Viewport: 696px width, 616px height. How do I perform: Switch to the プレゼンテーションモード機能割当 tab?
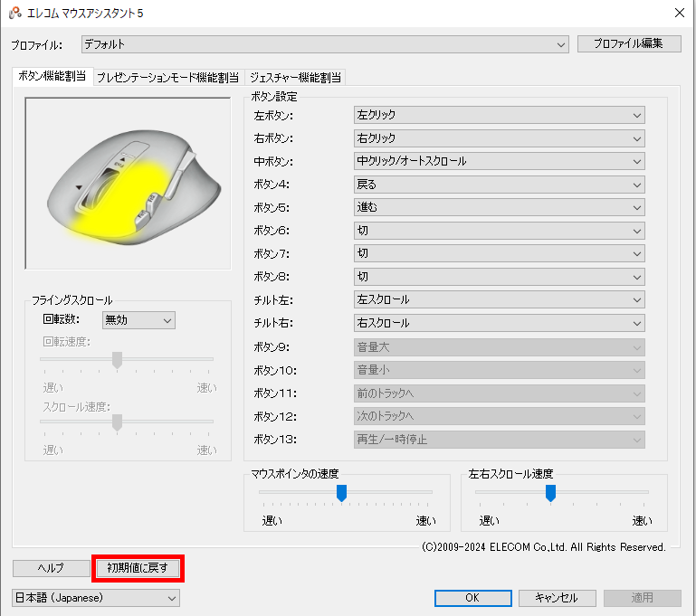(167, 78)
